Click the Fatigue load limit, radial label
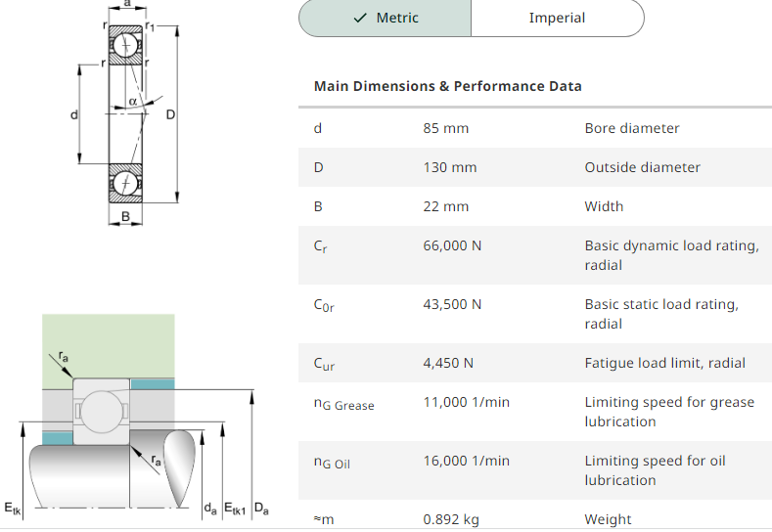The image size is (772, 532). point(664,363)
